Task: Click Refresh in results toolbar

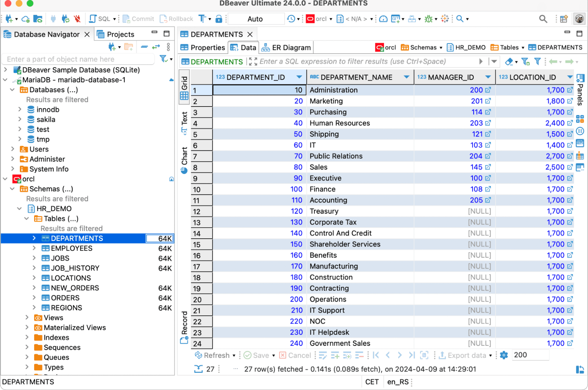Action: tap(212, 355)
